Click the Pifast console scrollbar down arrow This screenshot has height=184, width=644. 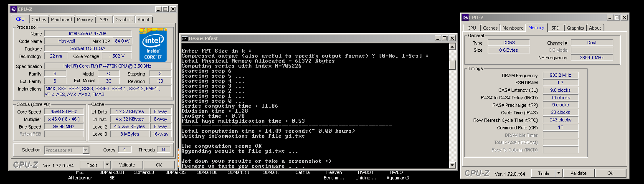452,165
